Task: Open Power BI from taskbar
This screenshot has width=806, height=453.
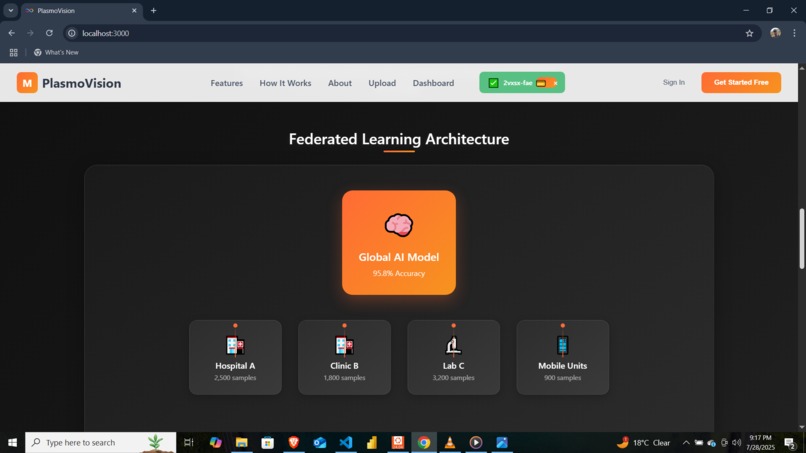Action: pos(372,442)
